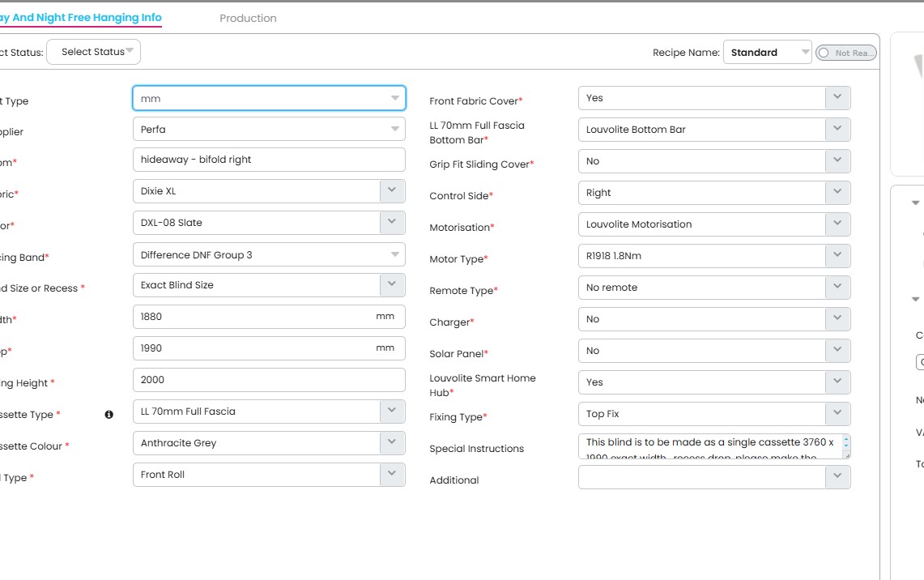Click the Fixing Type Top Fix arrow

pos(837,414)
